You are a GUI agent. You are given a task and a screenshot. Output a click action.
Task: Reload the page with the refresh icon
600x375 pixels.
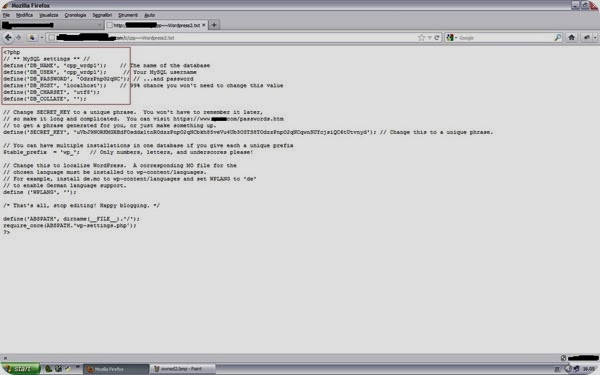(437, 38)
